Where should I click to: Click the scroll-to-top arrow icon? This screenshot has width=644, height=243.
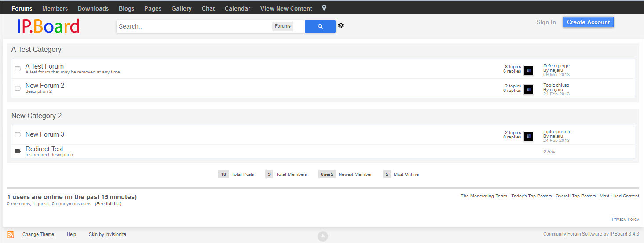pos(323,236)
